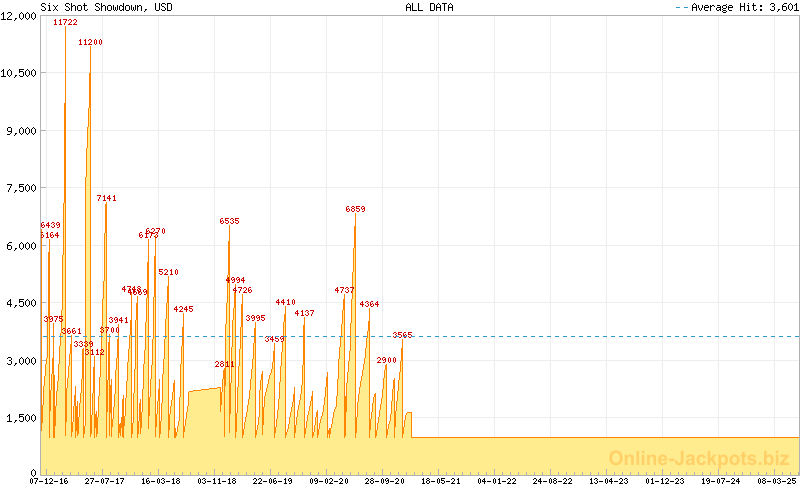The image size is (800, 490).
Task: Click the 07-12-16 date on the x-axis
Action: [49, 481]
